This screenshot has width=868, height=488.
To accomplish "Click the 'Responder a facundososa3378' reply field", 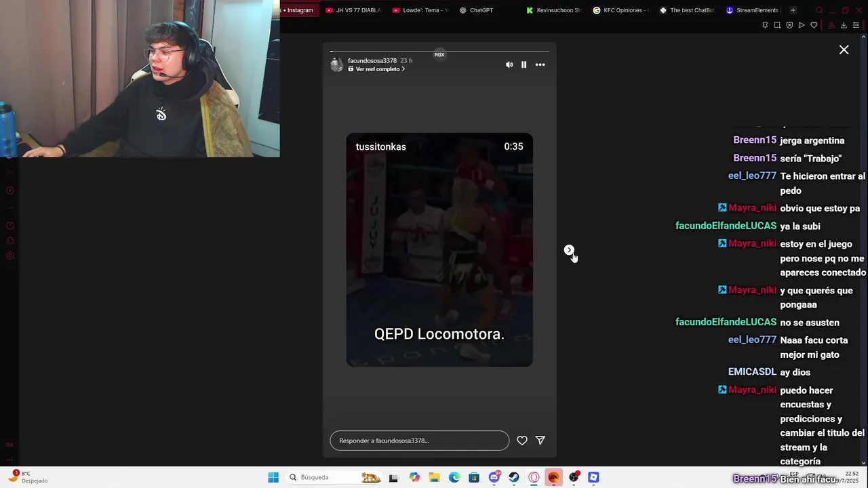I will [419, 441].
